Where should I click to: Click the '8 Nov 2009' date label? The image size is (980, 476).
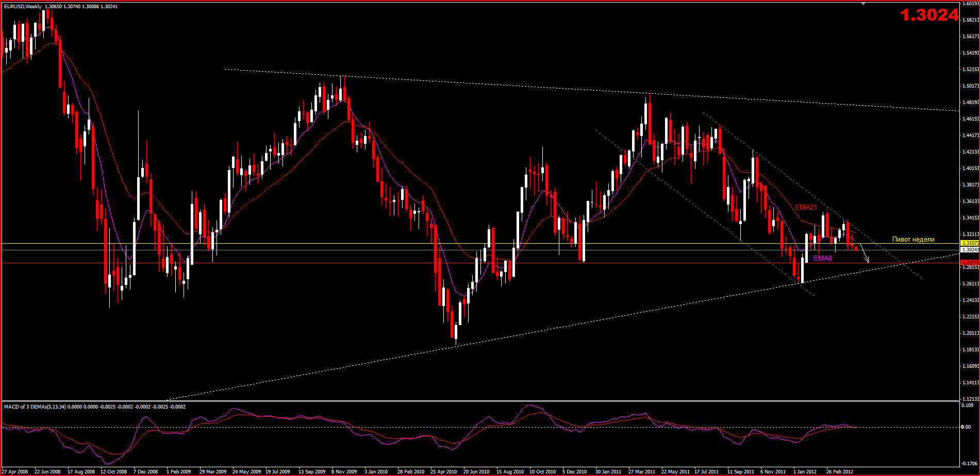[x=344, y=471]
